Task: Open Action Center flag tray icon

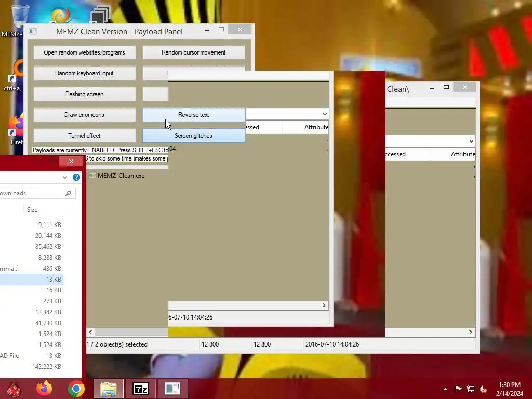Action: tap(458, 389)
